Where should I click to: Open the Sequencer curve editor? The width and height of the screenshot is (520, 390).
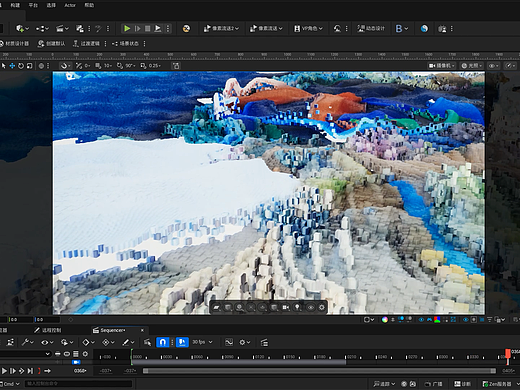click(x=229, y=342)
